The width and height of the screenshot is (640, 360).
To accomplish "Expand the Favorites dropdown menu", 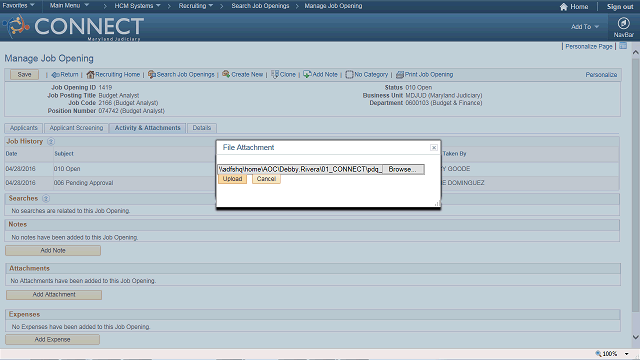I will click(18, 6).
